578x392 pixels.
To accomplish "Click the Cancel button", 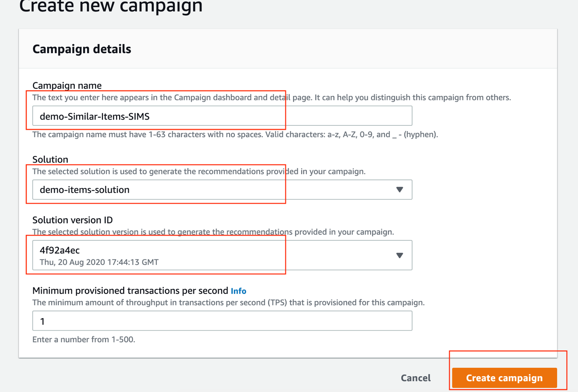I will tap(416, 378).
